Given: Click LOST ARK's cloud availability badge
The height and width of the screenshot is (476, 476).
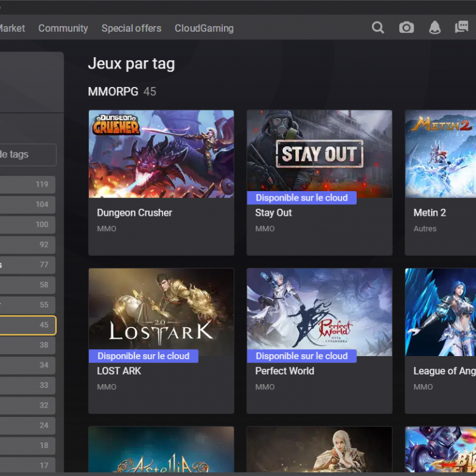Looking at the screenshot, I should [143, 356].
